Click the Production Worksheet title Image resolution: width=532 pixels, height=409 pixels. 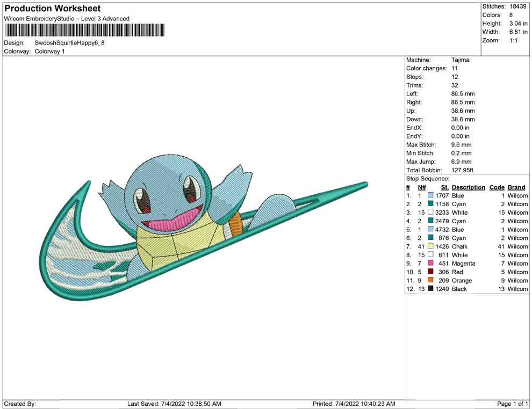(53, 9)
